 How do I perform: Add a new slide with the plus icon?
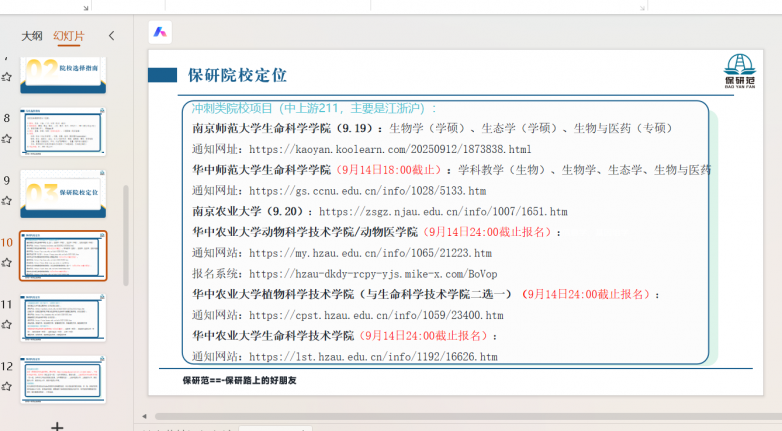pos(58,426)
